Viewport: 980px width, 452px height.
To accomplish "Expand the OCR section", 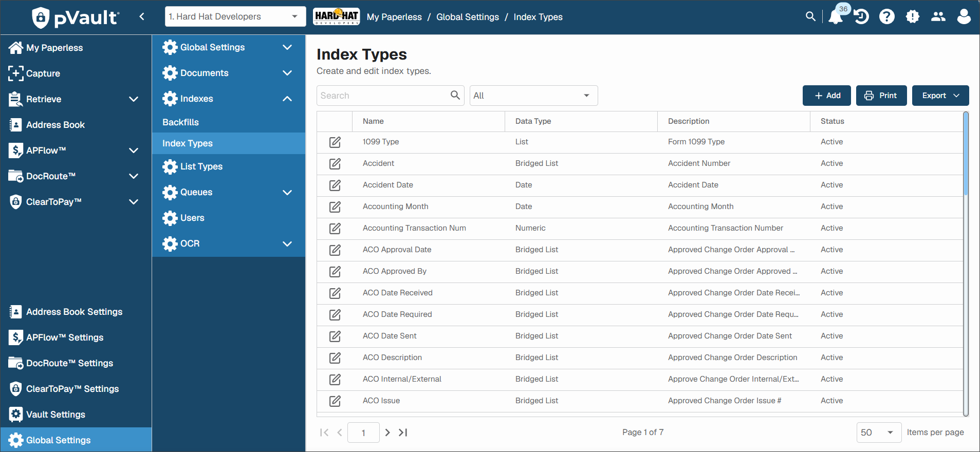I will coord(287,243).
